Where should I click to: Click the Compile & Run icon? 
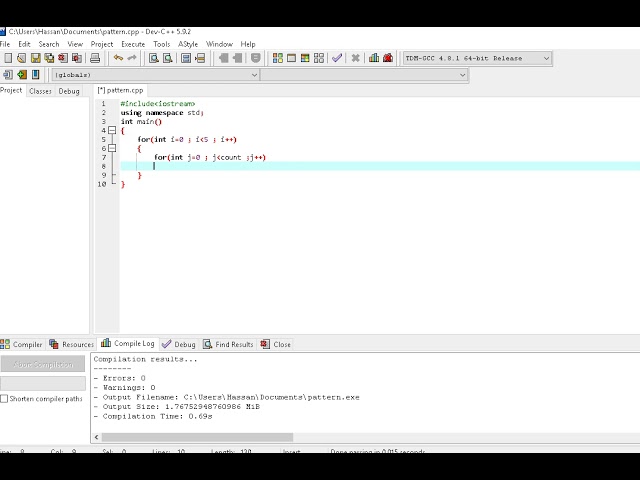[305, 58]
